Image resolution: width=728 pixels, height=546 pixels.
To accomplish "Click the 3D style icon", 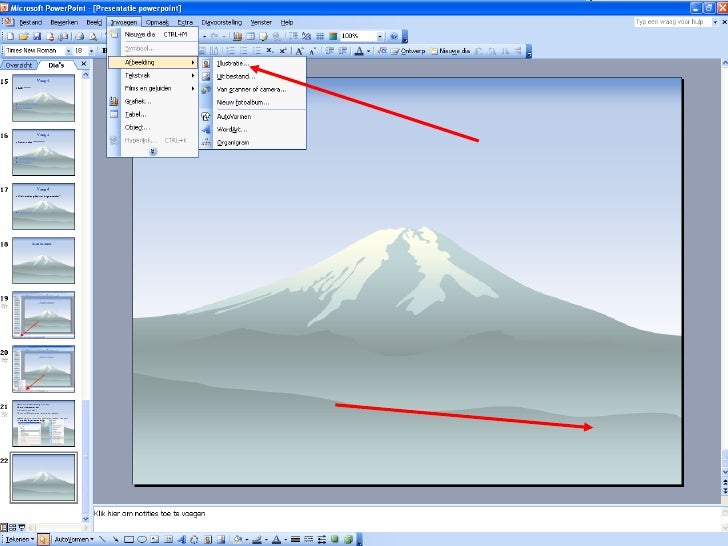I will coord(347,539).
